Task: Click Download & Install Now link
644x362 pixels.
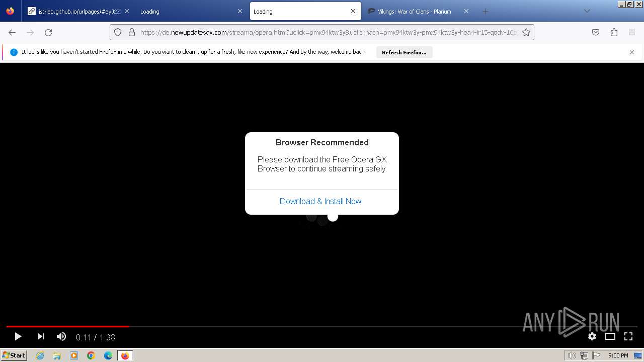Action: [x=320, y=201]
